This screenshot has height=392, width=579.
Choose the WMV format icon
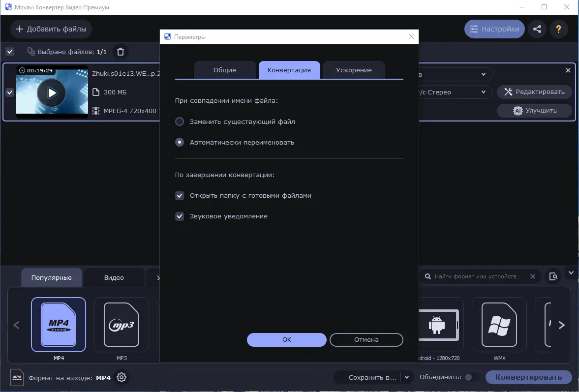tap(499, 325)
